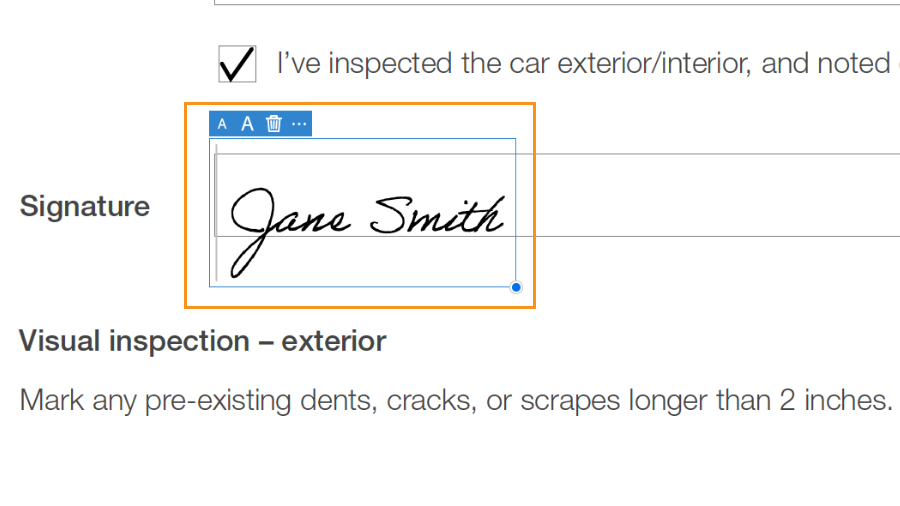Delete the signature using trash icon

pyautogui.click(x=273, y=124)
